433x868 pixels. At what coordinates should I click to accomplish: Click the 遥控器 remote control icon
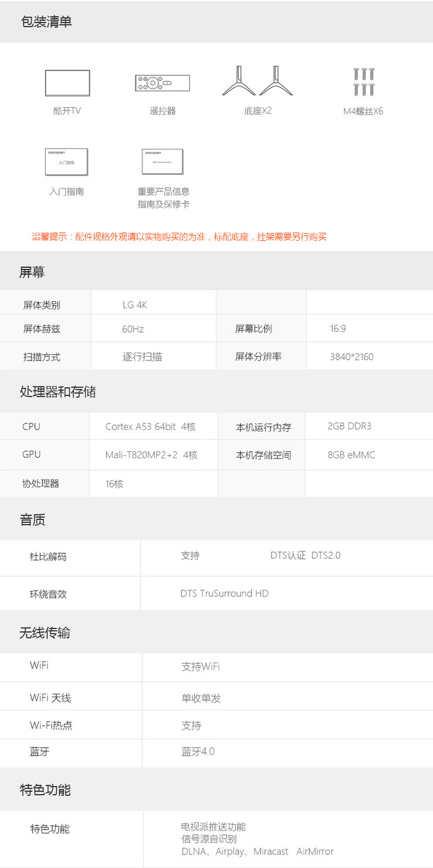coord(162,82)
